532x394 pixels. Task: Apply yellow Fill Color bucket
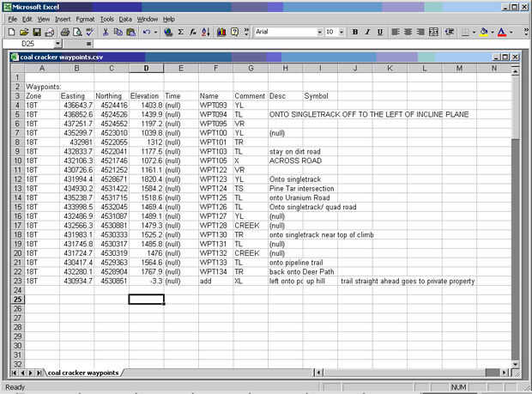click(484, 32)
